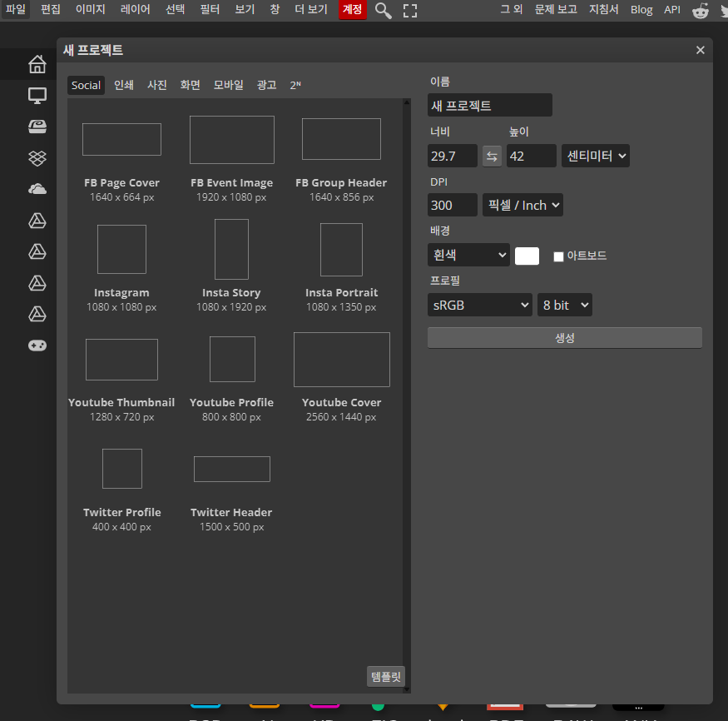
Task: Click the 템플릿 button
Action: [x=386, y=676]
